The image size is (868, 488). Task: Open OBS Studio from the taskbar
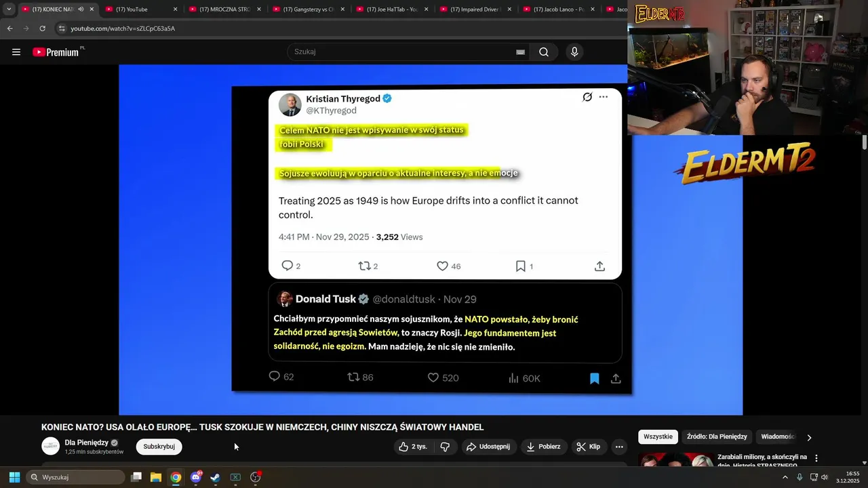click(x=256, y=477)
